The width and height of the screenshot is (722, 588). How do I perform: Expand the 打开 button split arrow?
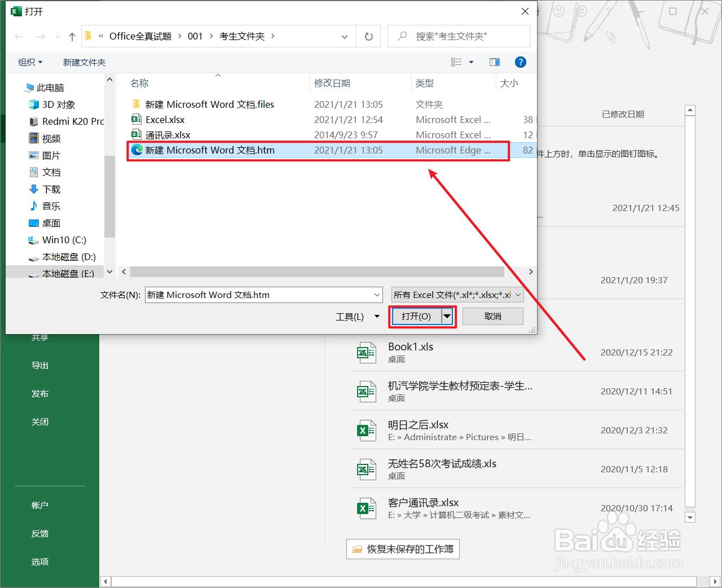tap(447, 317)
